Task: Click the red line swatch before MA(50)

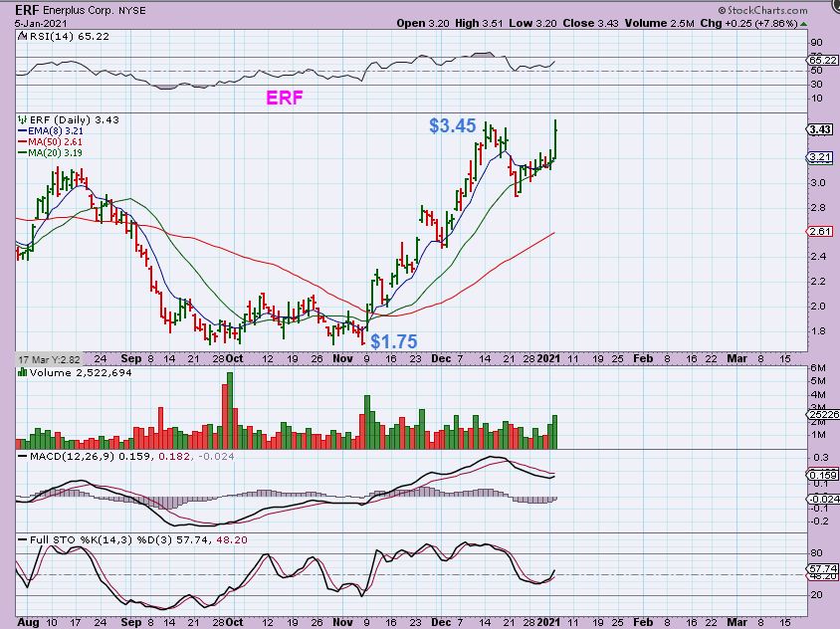Action: coord(23,142)
